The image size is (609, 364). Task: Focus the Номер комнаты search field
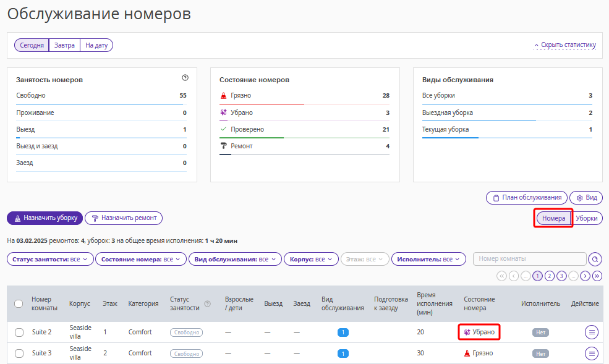coord(529,259)
